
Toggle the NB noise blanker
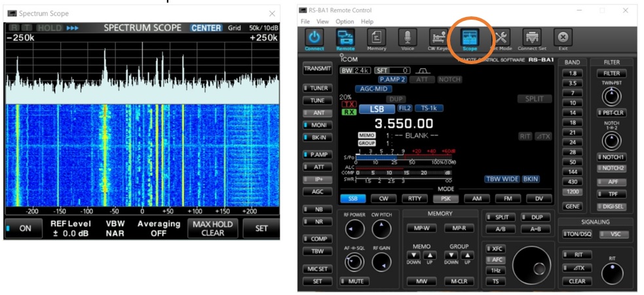pyautogui.click(x=317, y=209)
